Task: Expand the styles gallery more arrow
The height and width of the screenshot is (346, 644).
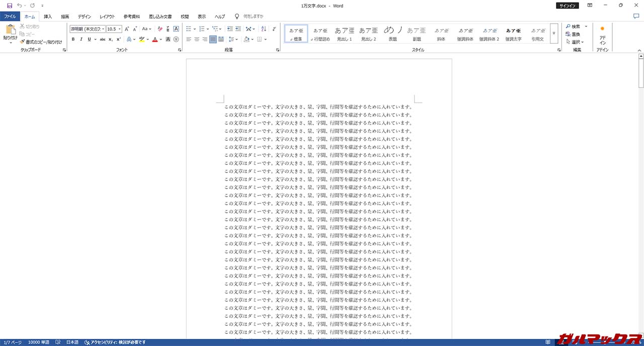Action: pos(554,34)
